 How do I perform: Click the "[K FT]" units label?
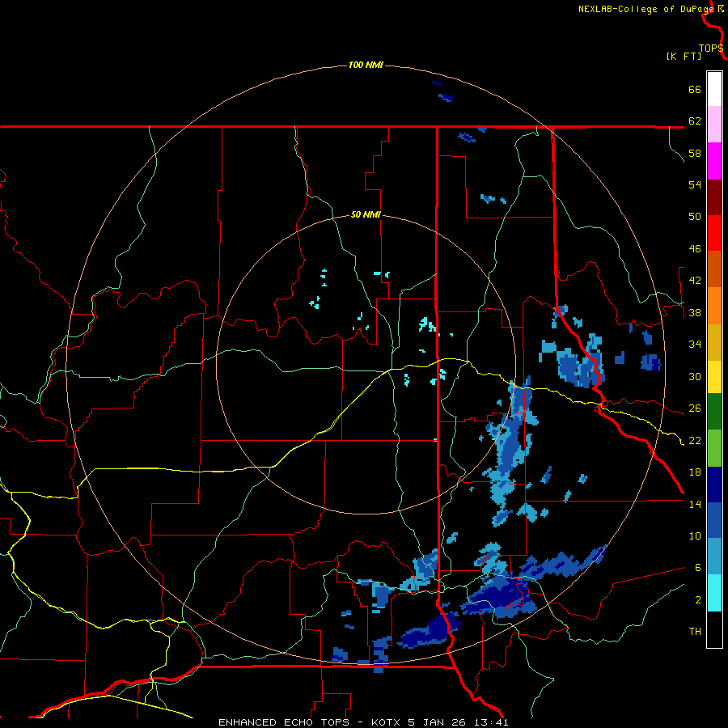pyautogui.click(x=684, y=57)
